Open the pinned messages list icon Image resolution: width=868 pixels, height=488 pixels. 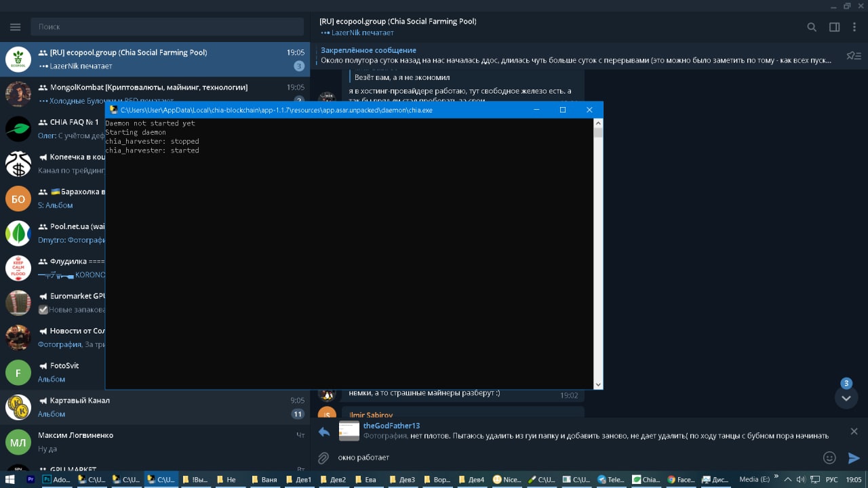coord(853,56)
